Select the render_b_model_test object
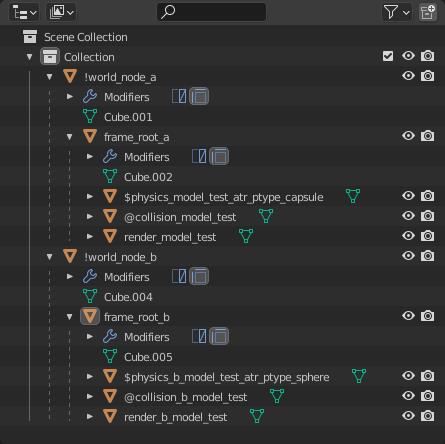Image resolution: width=445 pixels, height=444 pixels. [x=176, y=417]
